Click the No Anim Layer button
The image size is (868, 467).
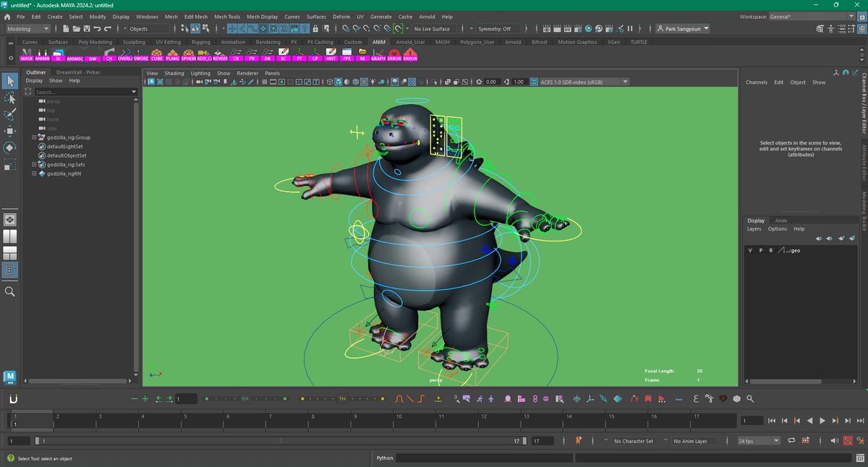coord(694,441)
